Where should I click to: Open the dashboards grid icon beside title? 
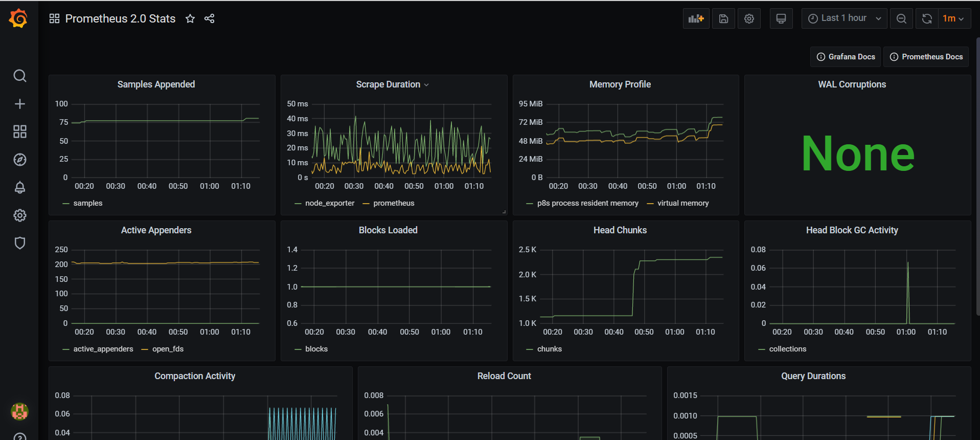tap(54, 19)
